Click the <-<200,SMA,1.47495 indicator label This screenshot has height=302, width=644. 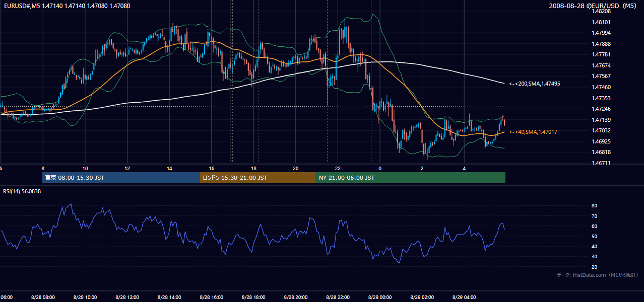point(534,84)
